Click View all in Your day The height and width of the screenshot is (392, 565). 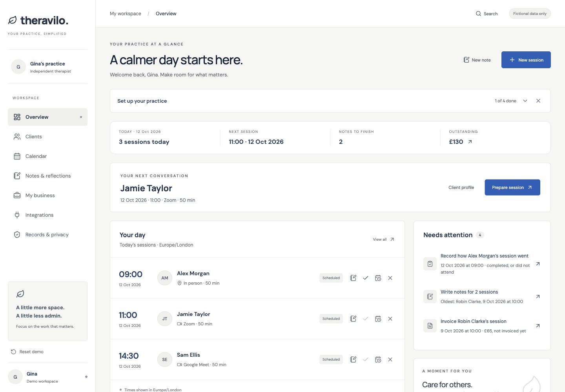[383, 240]
